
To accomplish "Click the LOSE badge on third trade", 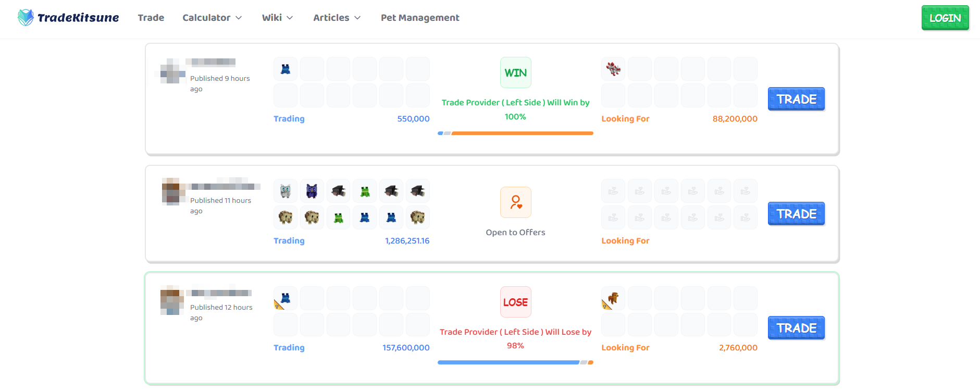I will [x=516, y=302].
